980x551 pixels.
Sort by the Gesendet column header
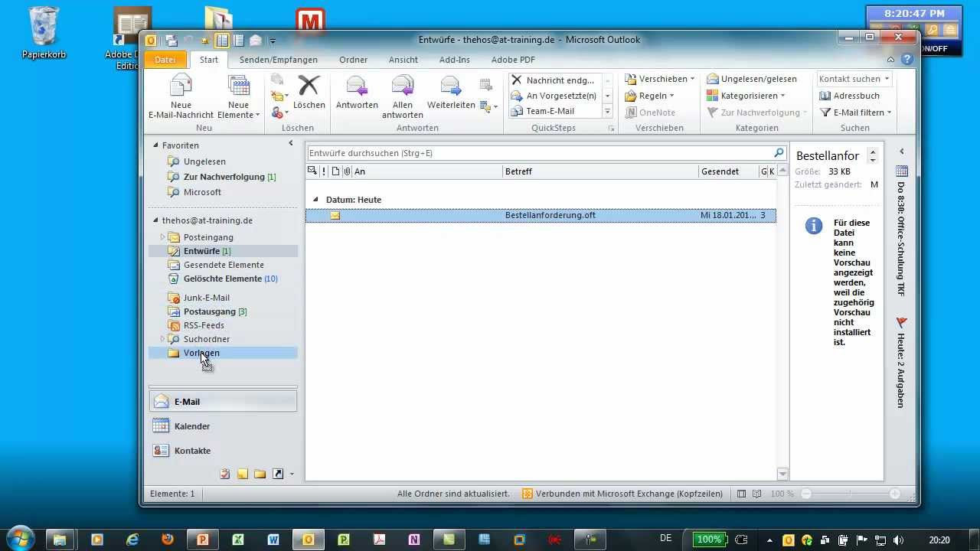(x=729, y=171)
